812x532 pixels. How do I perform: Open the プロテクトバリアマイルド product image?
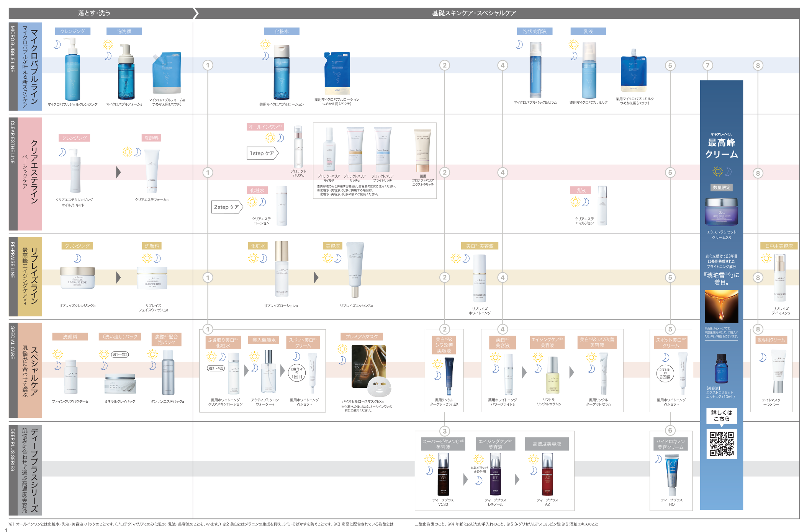329,149
